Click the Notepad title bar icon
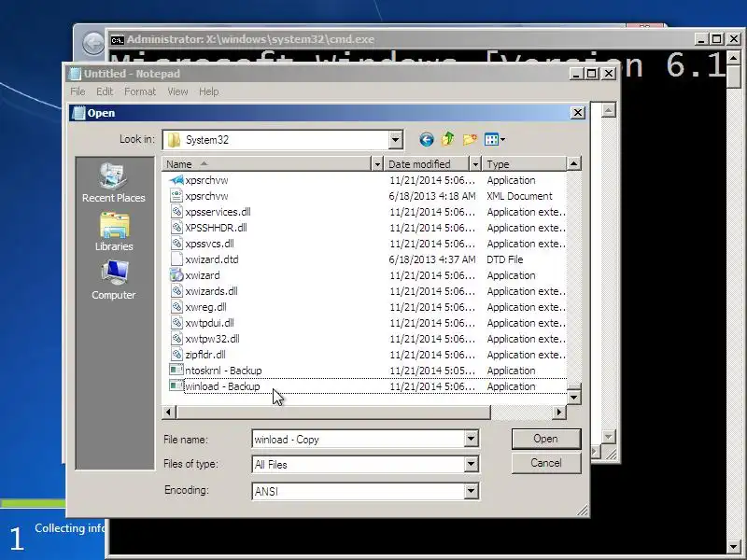 click(x=76, y=74)
